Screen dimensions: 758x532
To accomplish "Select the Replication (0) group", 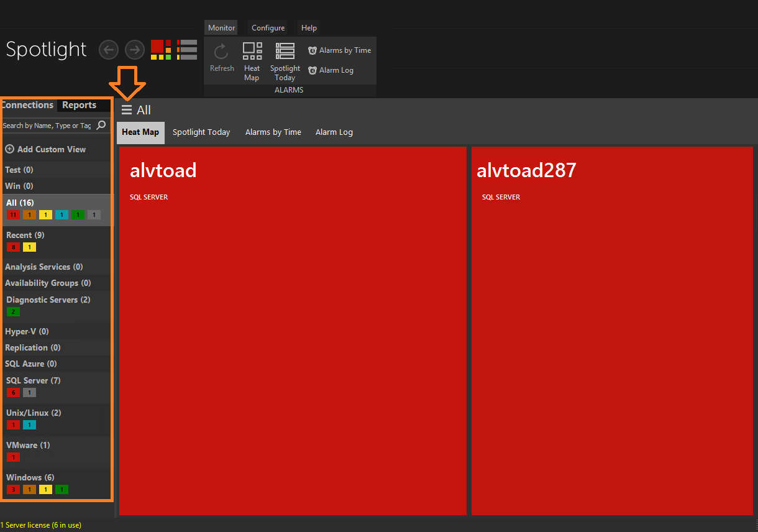I will pos(57,347).
